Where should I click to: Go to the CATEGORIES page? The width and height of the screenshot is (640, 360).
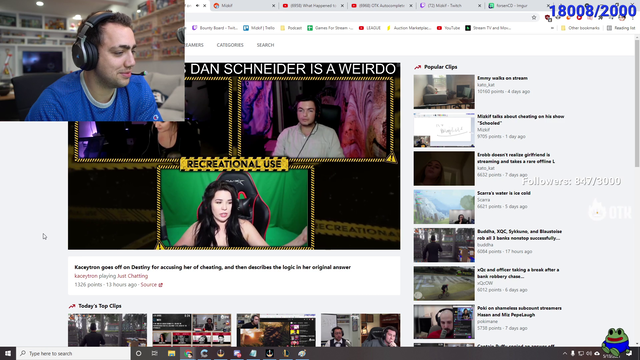[x=230, y=45]
